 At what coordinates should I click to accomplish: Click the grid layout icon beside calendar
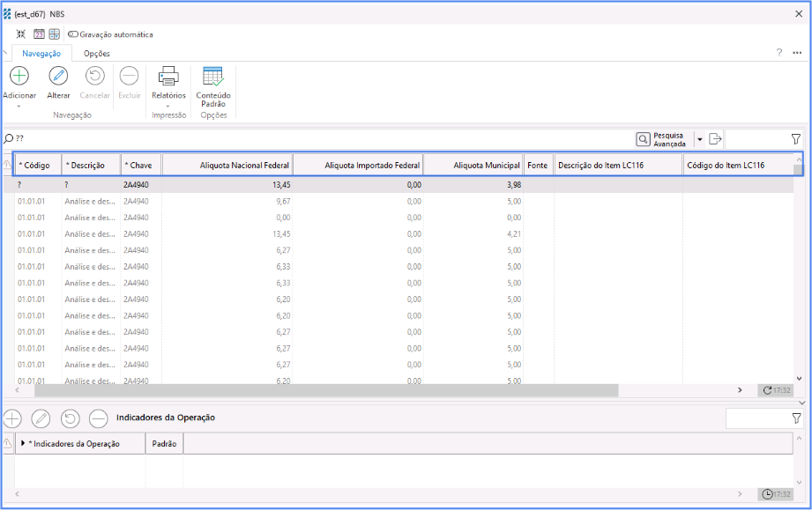(55, 34)
